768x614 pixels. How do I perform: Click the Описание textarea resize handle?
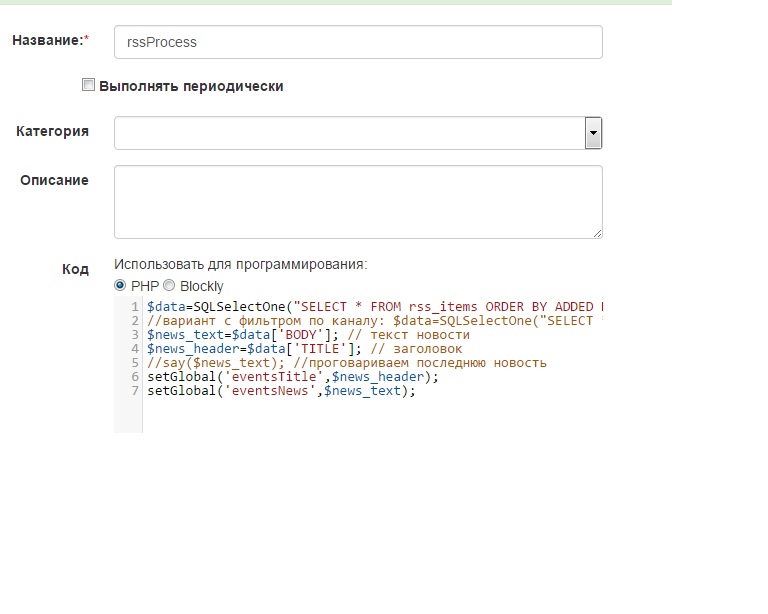597,233
